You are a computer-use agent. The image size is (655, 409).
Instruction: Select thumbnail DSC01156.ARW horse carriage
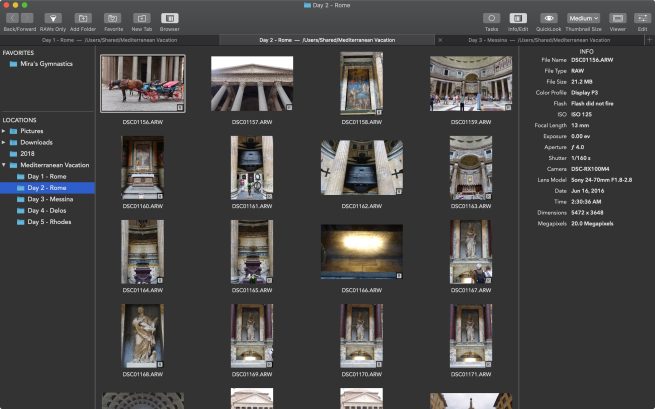tap(143, 84)
